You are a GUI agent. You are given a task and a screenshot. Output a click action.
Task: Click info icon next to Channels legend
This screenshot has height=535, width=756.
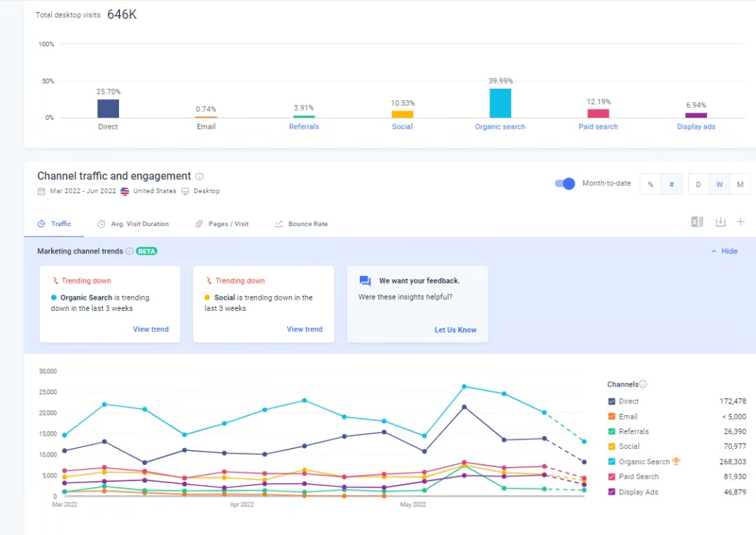pos(643,384)
